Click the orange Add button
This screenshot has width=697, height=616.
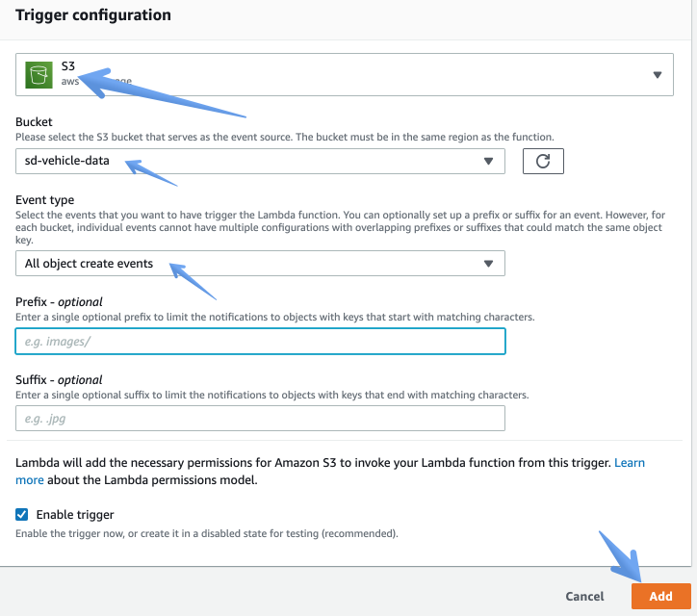pyautogui.click(x=660, y=596)
